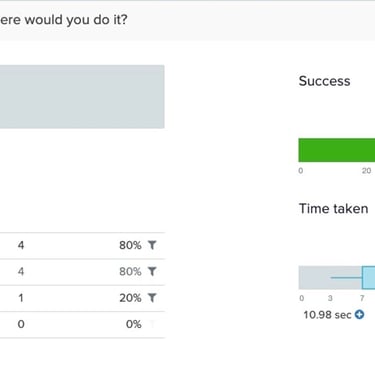The width and height of the screenshot is (375, 366).
Task: Click the box plot whisker line
Action: pyautogui.click(x=346, y=277)
